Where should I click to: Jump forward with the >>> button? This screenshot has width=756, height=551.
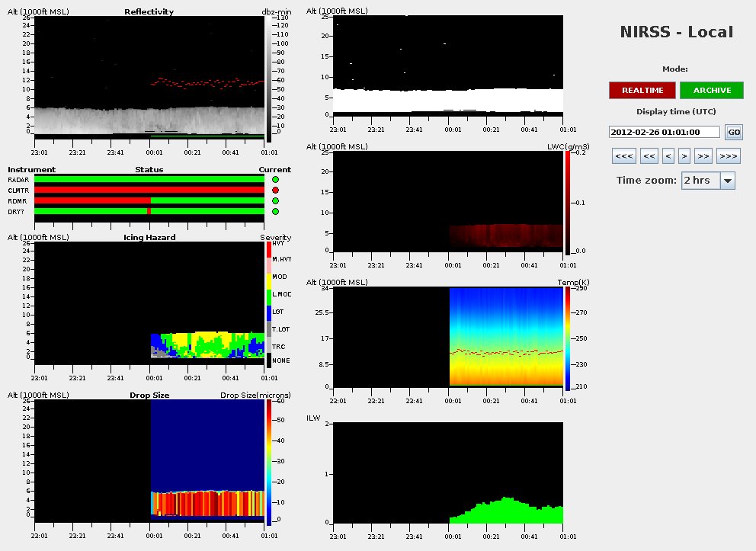729,156
